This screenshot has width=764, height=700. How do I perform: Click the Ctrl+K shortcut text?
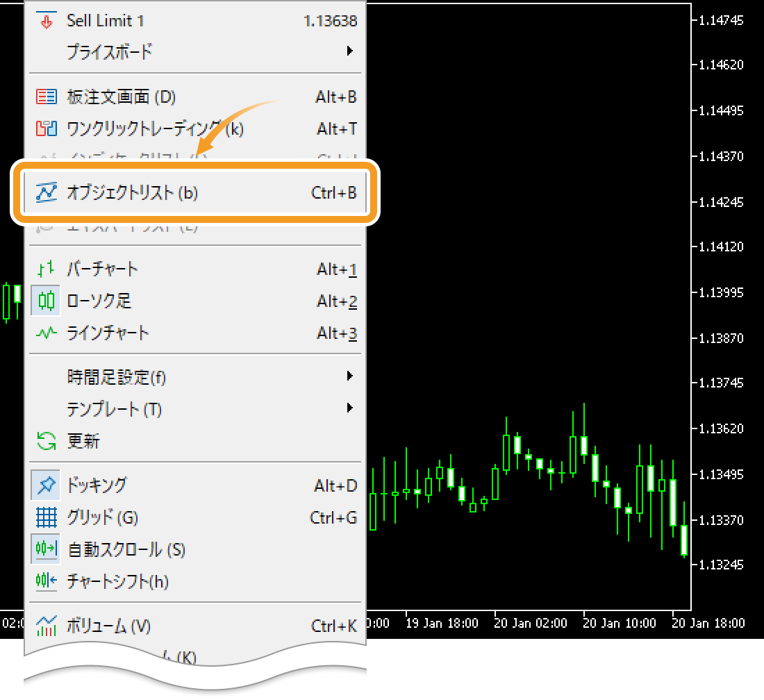tap(334, 626)
